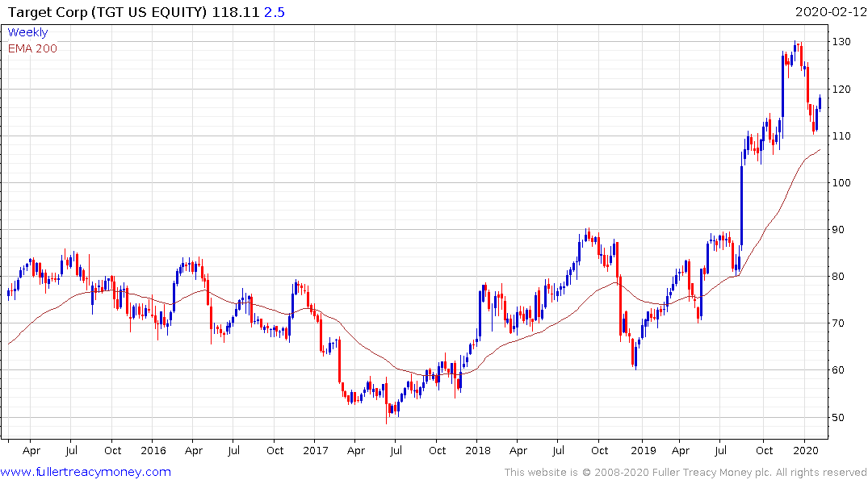Click the 2019 year label on time axis
The image size is (868, 484).
[644, 450]
